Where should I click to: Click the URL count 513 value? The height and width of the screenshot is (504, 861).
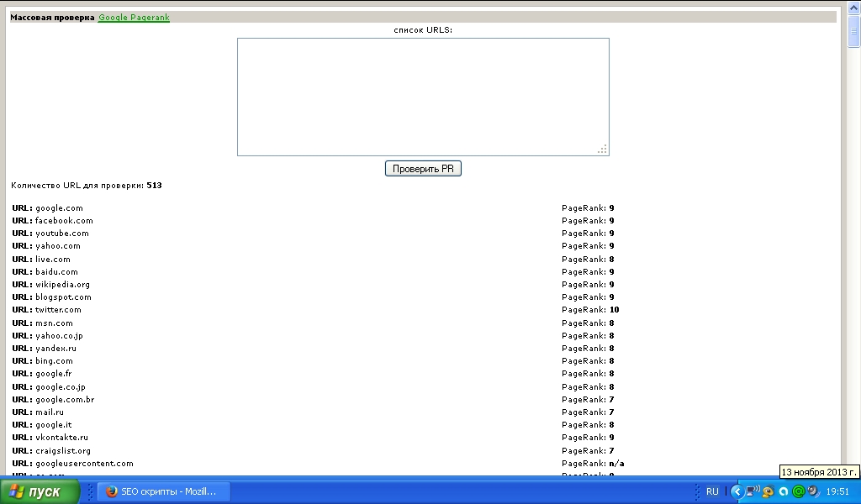coord(155,186)
